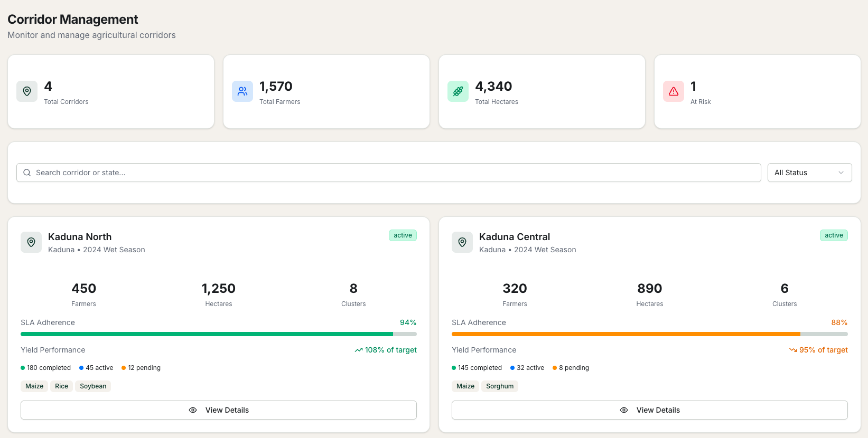Screen dimensions: 868x438
Task: Click the Total Hectares wheat icon
Action: click(x=458, y=91)
